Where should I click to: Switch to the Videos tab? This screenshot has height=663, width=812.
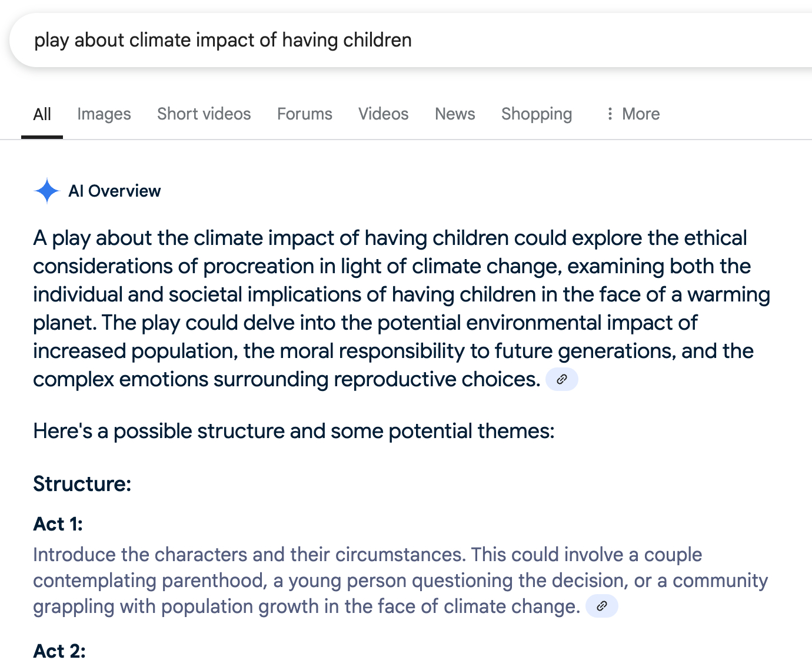[383, 114]
